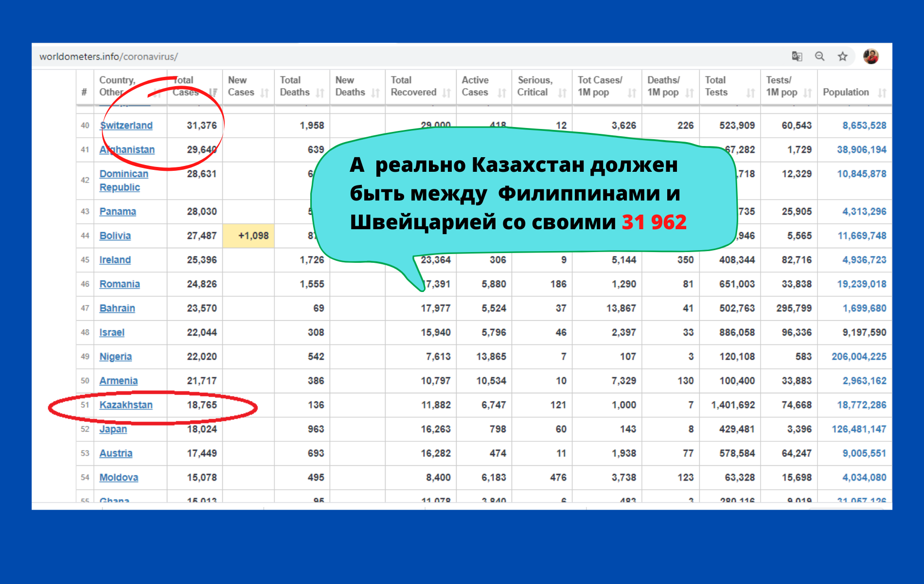Open the Austria country link

pos(116,454)
